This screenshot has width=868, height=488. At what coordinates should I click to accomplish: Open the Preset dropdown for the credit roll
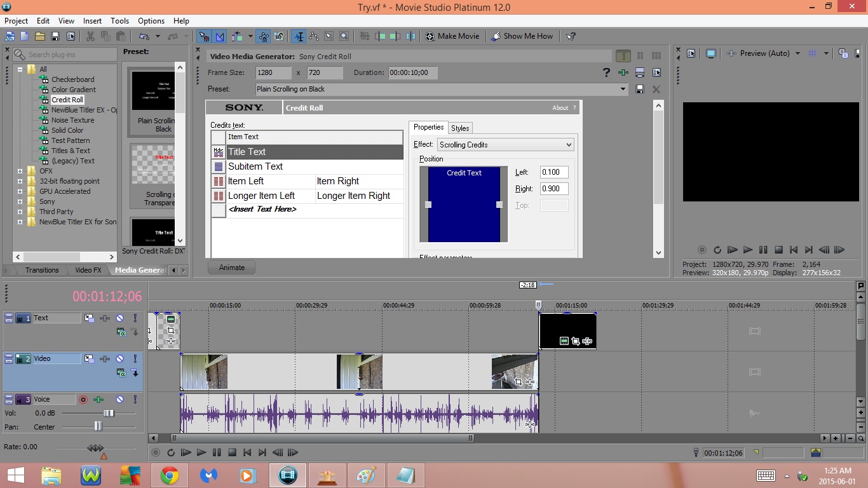coord(623,90)
